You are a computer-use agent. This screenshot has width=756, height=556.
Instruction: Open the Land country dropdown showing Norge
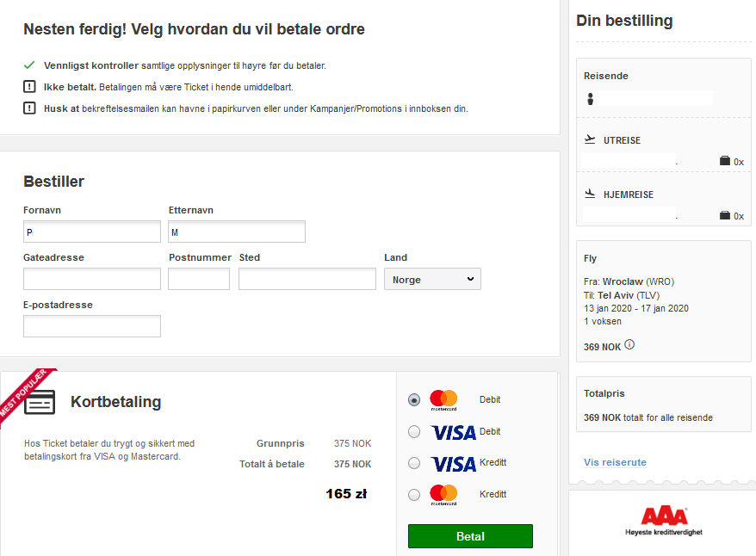432,279
